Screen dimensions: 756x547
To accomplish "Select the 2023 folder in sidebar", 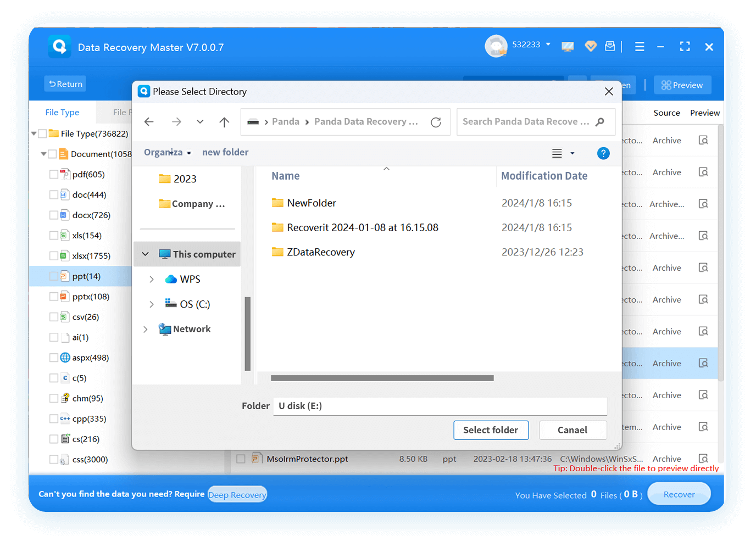I will pos(177,179).
